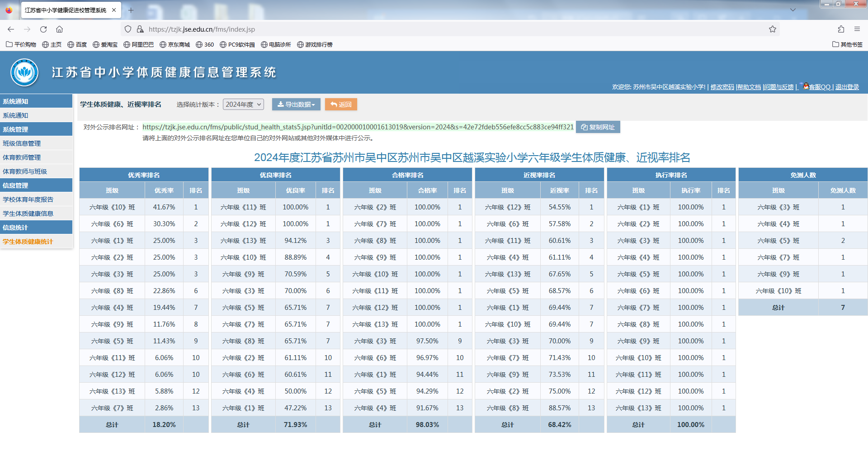Open the extensions puzzle icon
Image resolution: width=868 pixels, height=470 pixels.
(841, 29)
